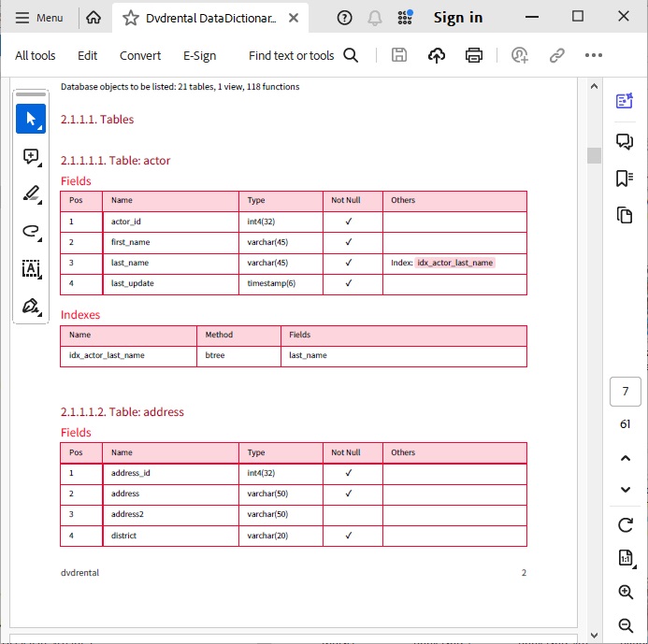
Task: Open the Menu hamburger button
Action: tap(40, 18)
